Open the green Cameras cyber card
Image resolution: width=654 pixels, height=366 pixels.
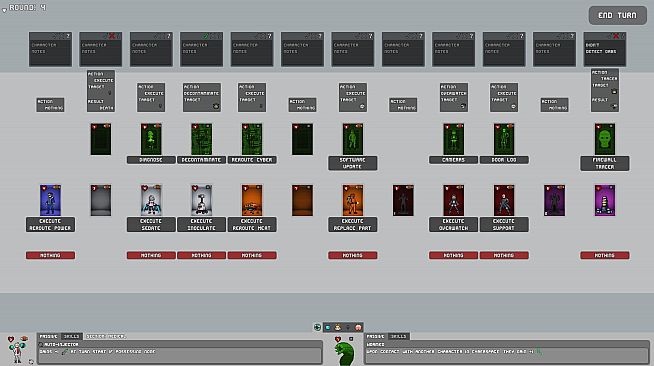453,139
